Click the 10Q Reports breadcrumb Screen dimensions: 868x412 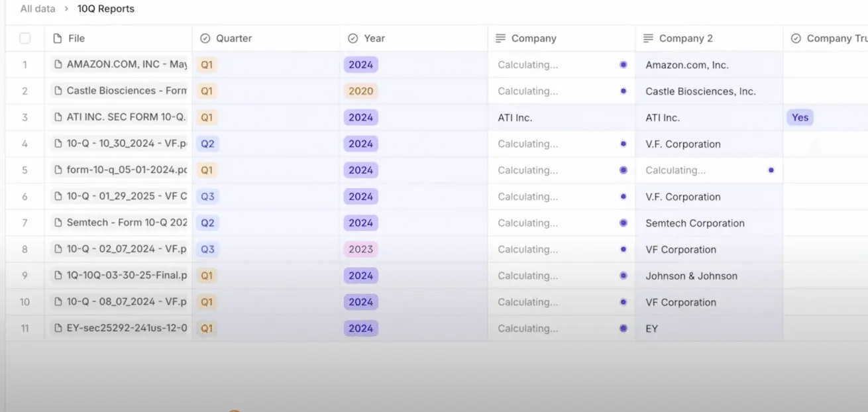(106, 9)
